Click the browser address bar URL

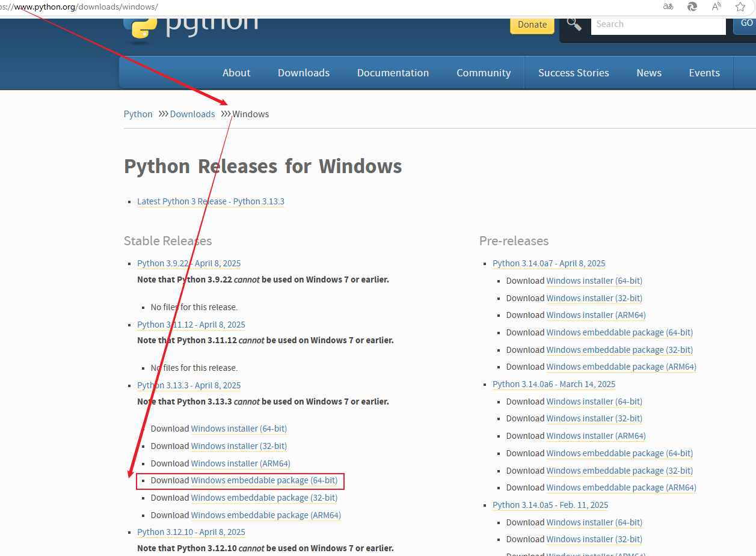(x=79, y=7)
